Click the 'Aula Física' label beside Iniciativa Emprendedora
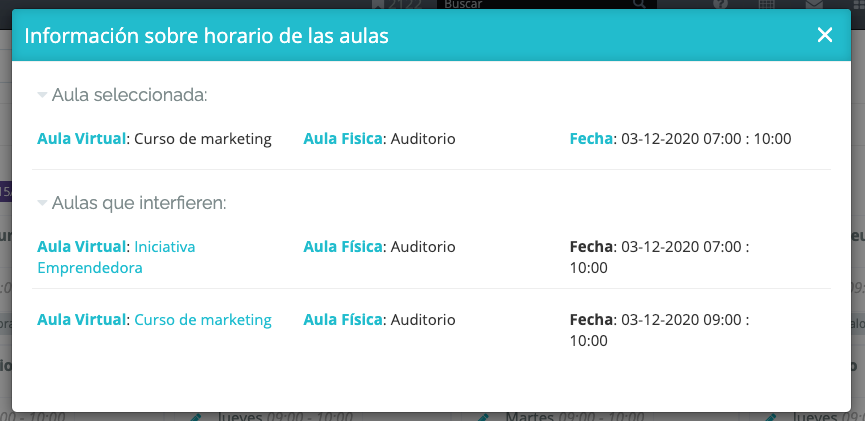Image resolution: width=865 pixels, height=421 pixels. (x=343, y=247)
